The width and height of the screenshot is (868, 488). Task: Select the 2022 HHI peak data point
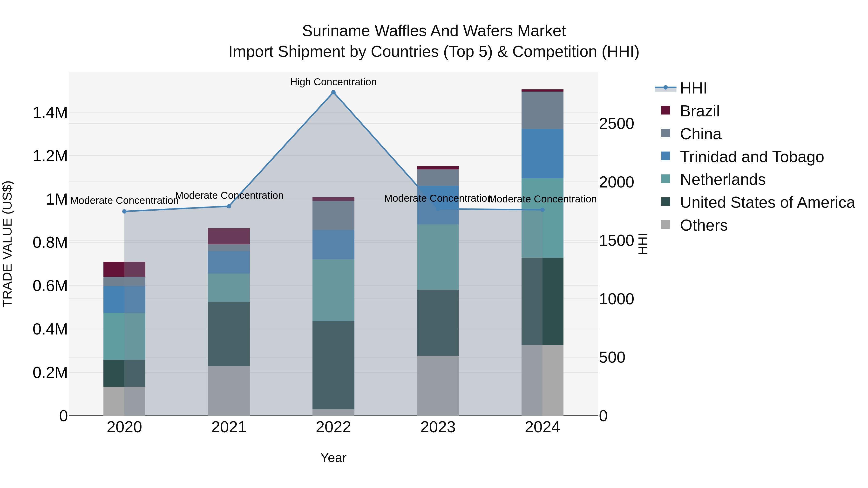pos(333,92)
